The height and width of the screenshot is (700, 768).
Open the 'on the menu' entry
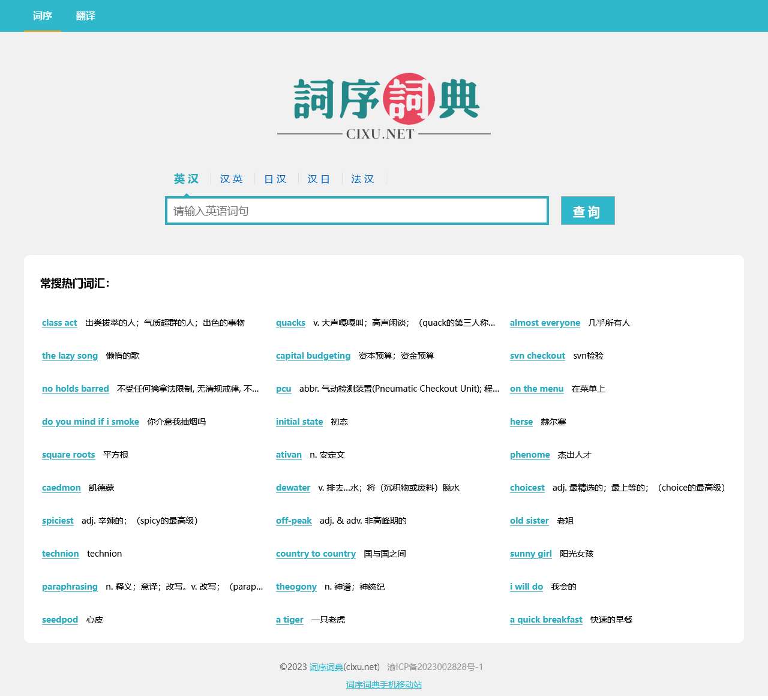(x=537, y=389)
